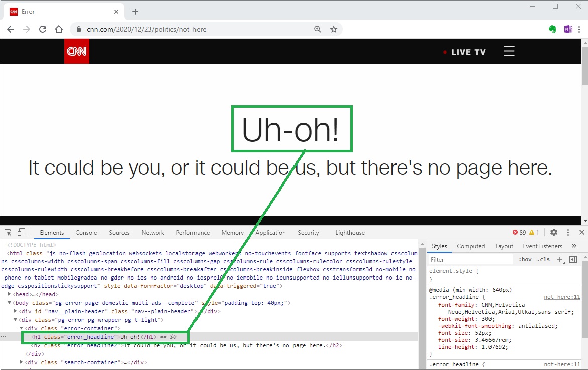
Task: Click the Styles Filter input field
Action: 470,260
